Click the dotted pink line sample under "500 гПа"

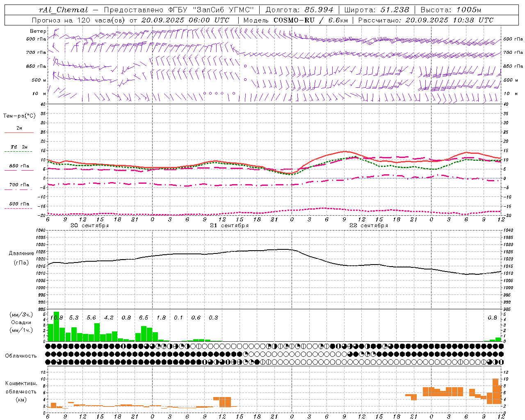tap(18, 208)
